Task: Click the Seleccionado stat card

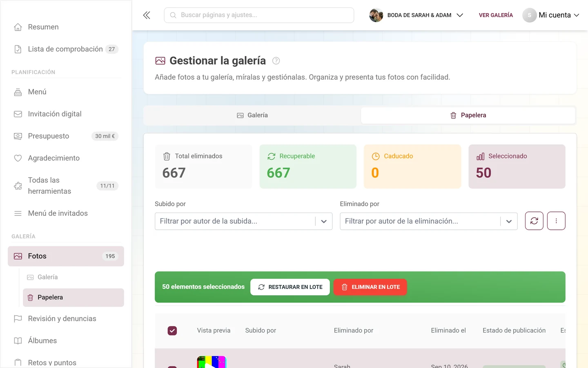Action: (x=517, y=166)
